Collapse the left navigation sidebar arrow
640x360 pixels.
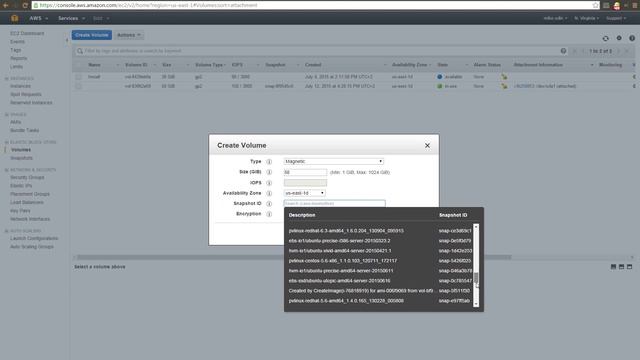pos(67,40)
